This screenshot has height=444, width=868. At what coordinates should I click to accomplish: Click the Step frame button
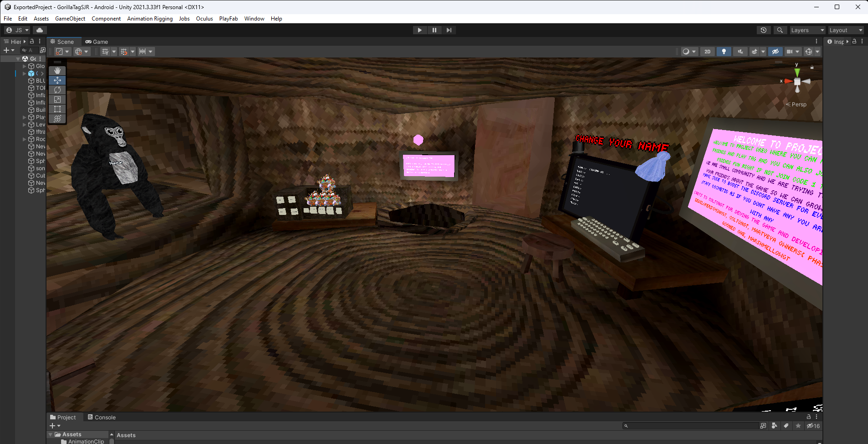[449, 30]
